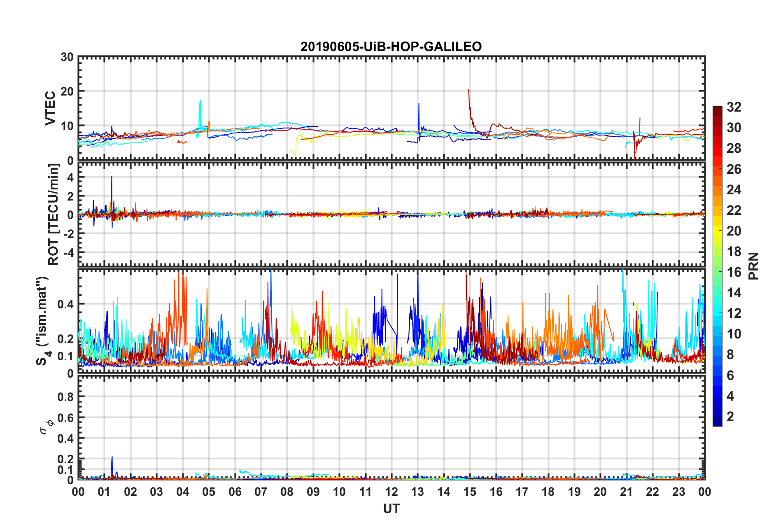Select the UT axis hour label 07
Image resolution: width=783 pixels, height=532 pixels.
click(261, 492)
